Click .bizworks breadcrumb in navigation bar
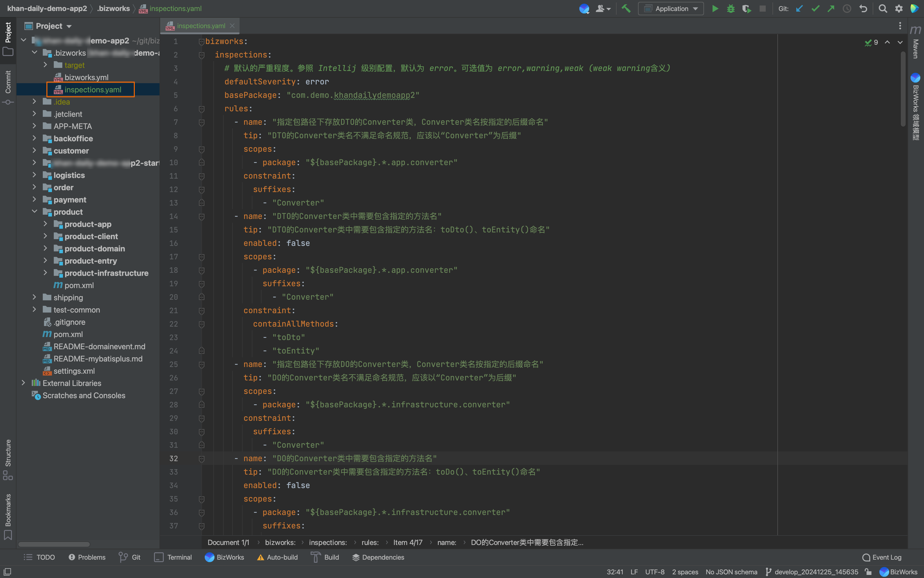 click(113, 9)
